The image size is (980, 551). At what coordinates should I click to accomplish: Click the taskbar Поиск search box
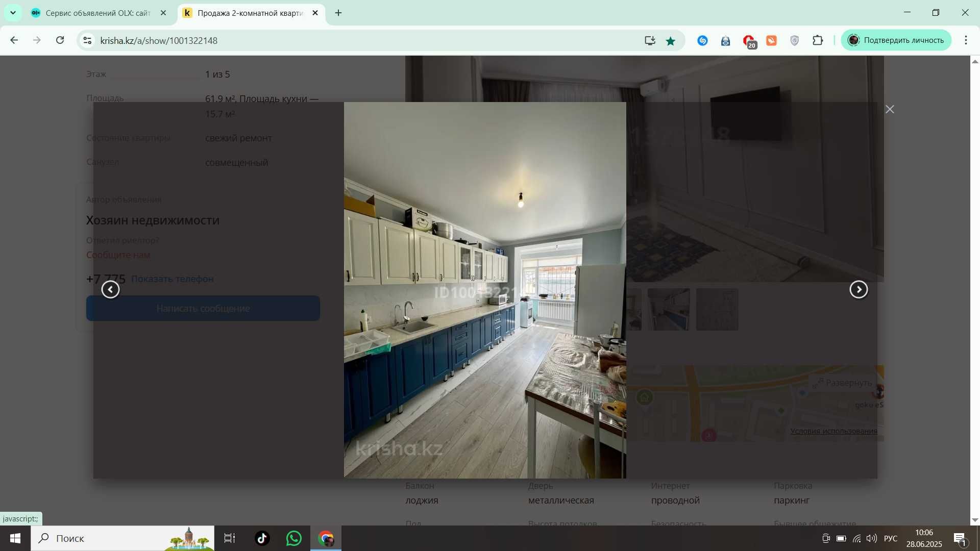pyautogui.click(x=122, y=538)
